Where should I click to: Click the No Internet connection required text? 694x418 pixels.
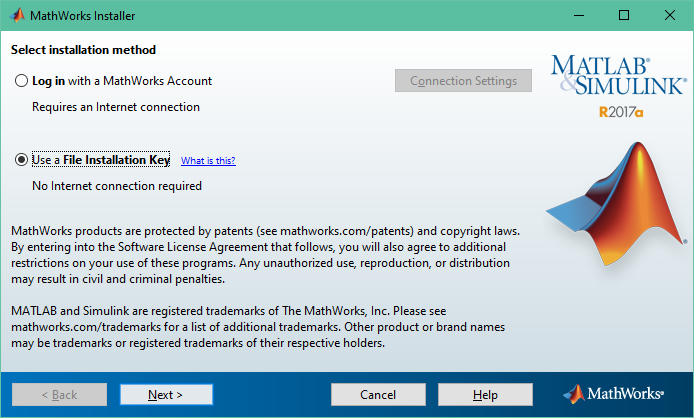(x=117, y=186)
